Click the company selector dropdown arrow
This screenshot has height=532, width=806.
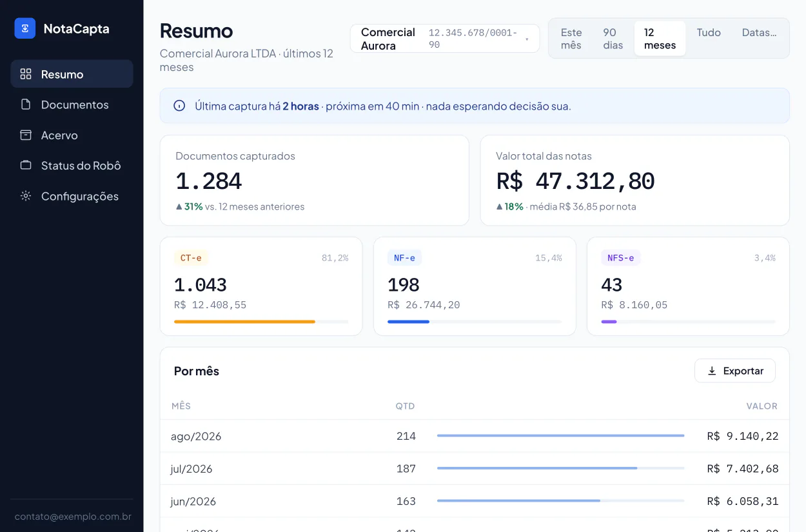tap(527, 39)
